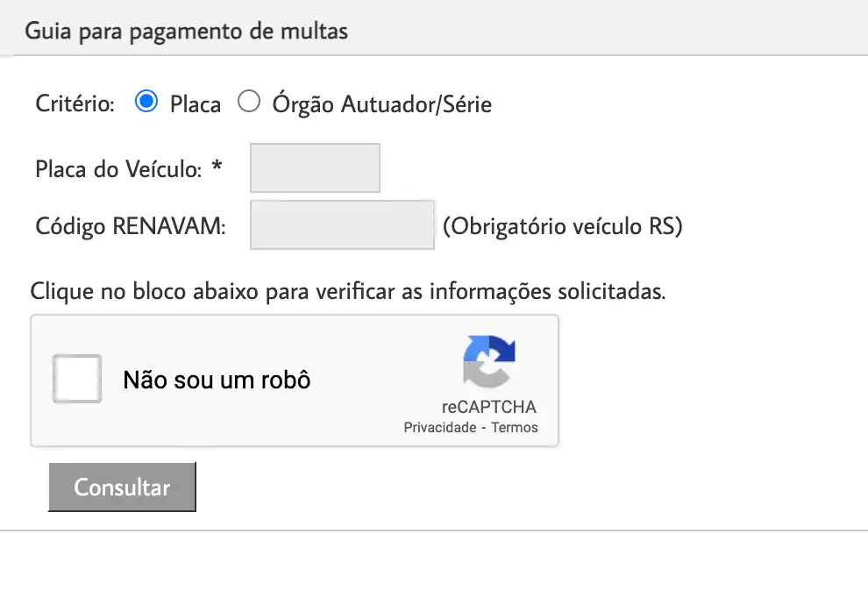The image size is (868, 612).
Task: Click into the Código RENAVAM field
Action: (342, 225)
